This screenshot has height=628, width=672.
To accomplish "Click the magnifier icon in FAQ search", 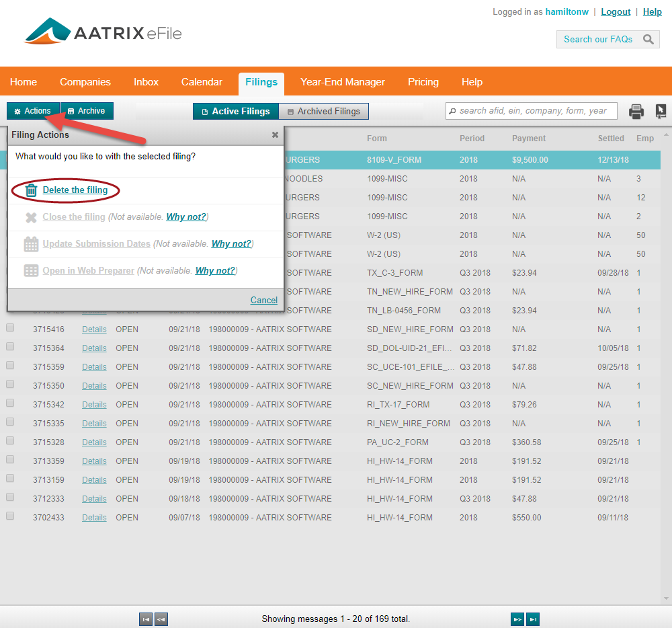I will click(x=648, y=40).
